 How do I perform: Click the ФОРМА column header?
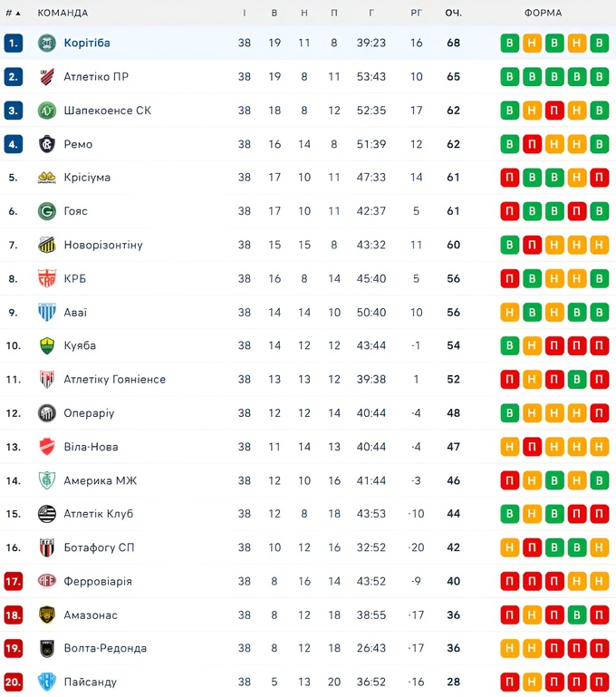pos(543,13)
